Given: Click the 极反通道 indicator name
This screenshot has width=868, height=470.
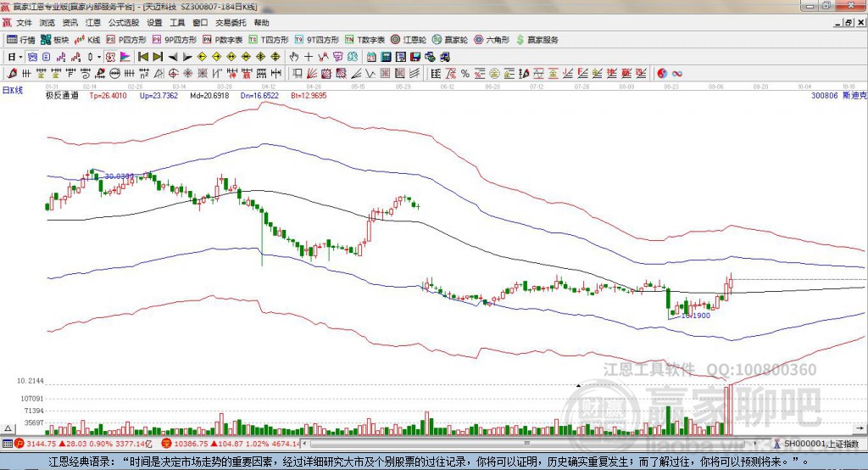Looking at the screenshot, I should point(62,95).
